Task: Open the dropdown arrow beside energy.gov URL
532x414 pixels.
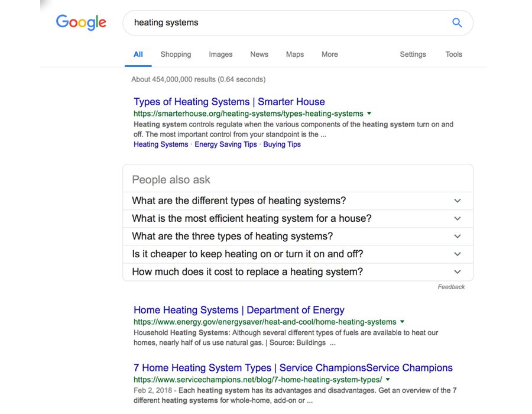Action: point(403,322)
